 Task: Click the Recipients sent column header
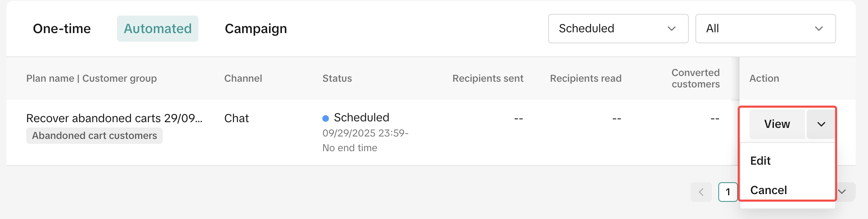pos(488,78)
